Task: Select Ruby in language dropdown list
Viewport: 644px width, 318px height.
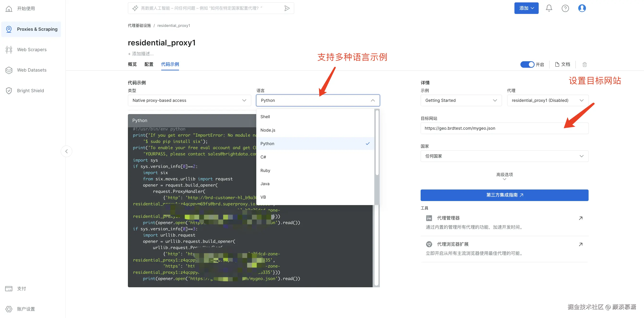Action: (265, 170)
